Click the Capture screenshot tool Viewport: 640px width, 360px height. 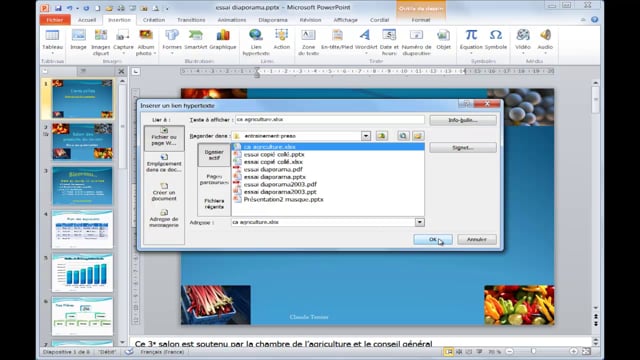(x=123, y=42)
